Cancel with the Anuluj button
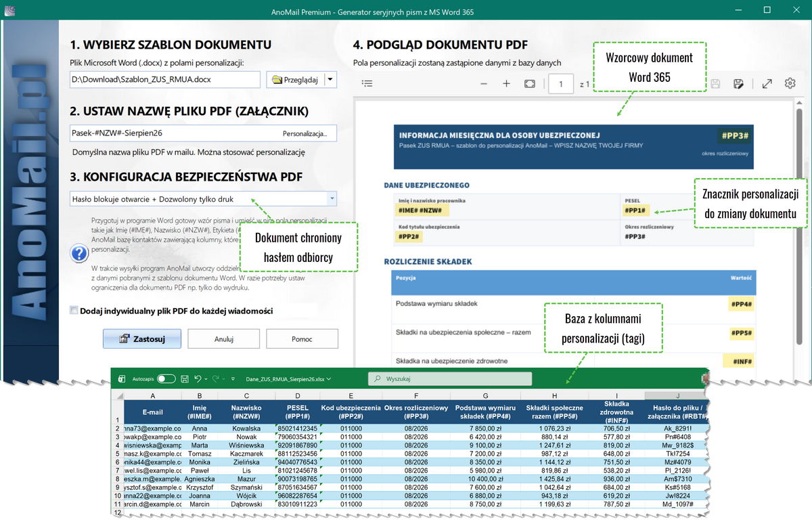812x526 pixels. point(224,338)
